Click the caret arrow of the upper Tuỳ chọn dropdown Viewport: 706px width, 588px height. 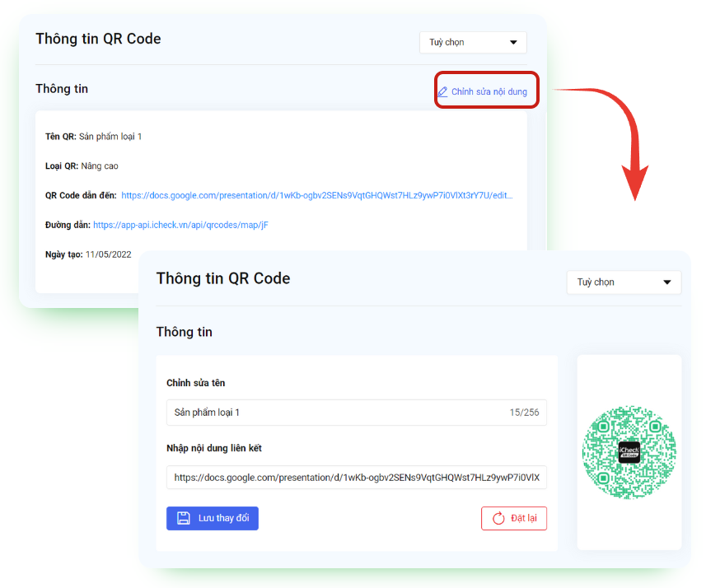513,42
